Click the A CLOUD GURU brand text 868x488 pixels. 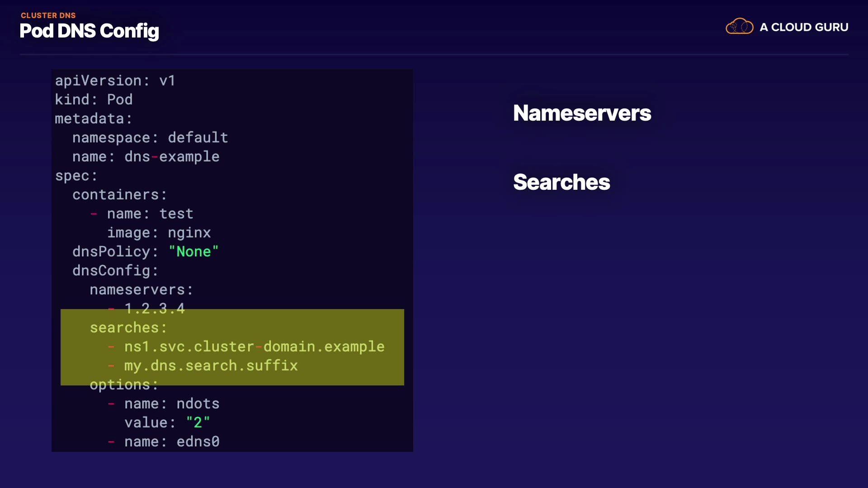[x=804, y=27]
